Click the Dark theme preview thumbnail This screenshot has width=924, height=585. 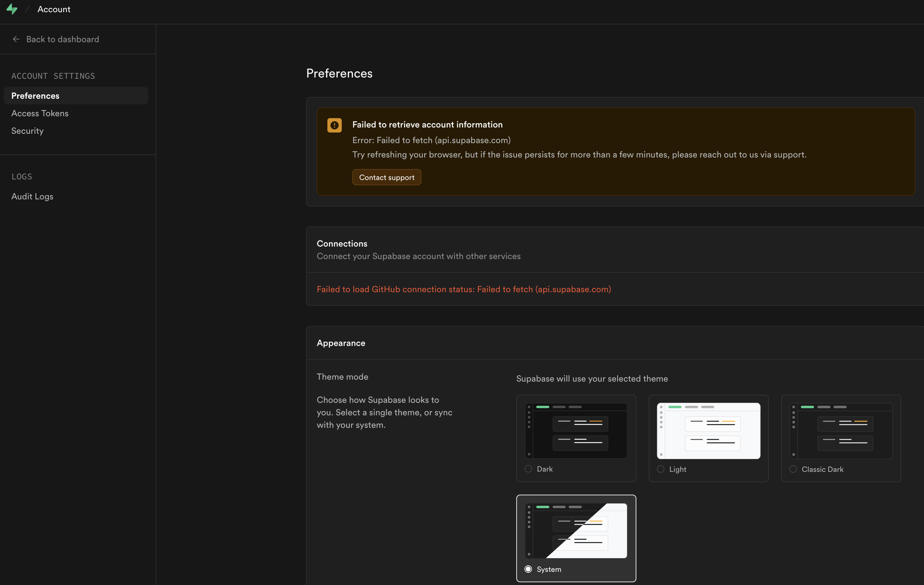[x=576, y=431]
